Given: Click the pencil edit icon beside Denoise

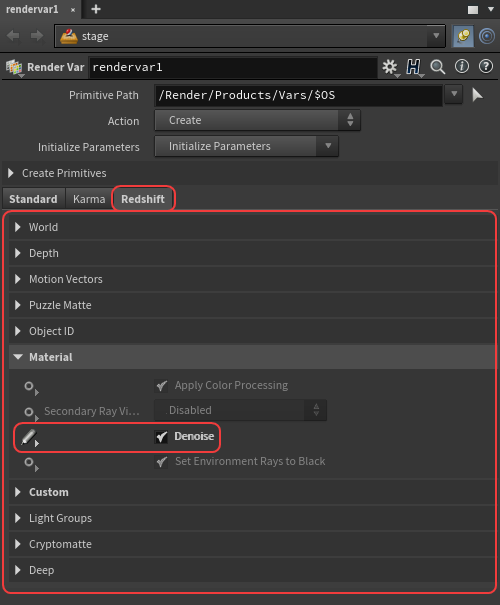Looking at the screenshot, I should coord(29,437).
